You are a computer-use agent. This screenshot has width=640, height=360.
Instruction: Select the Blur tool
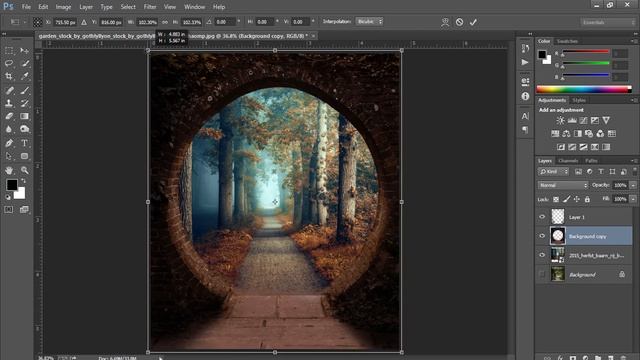[x=9, y=129]
